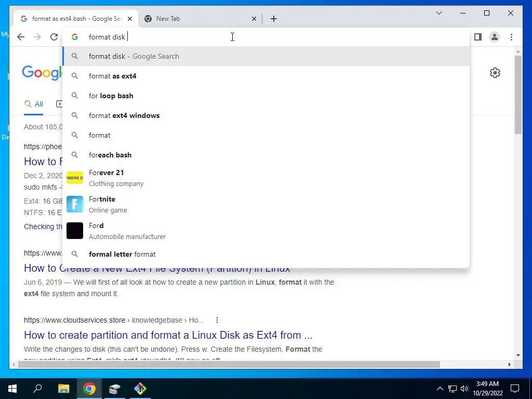Choose 'format disk - Google Search' suggestion

(x=267, y=56)
